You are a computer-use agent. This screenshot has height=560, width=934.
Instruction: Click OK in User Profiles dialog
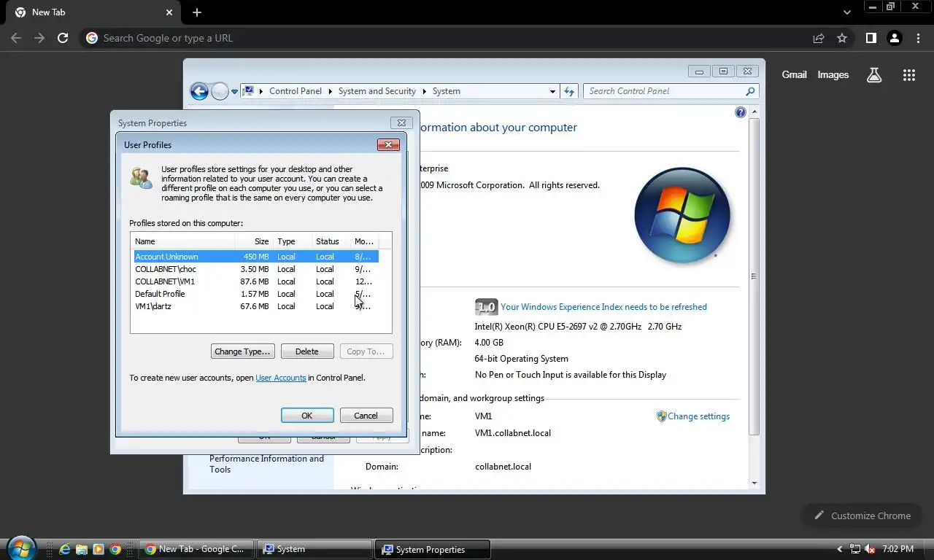(x=307, y=416)
